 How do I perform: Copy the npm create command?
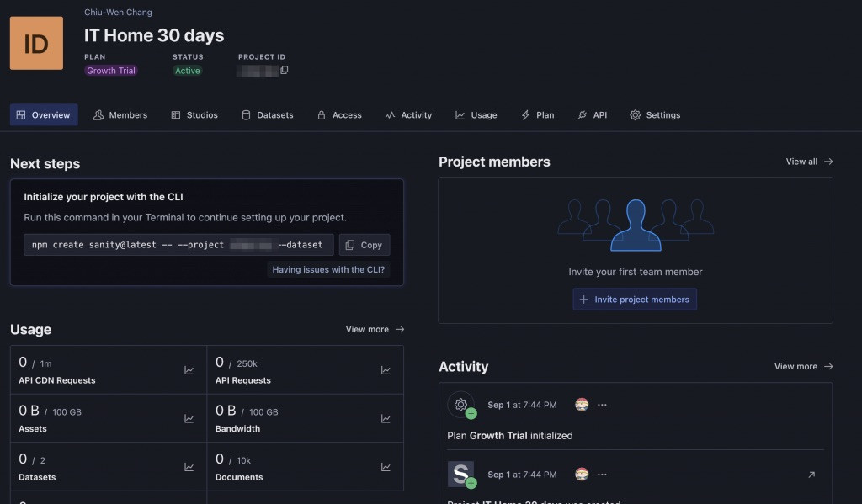pyautogui.click(x=364, y=245)
